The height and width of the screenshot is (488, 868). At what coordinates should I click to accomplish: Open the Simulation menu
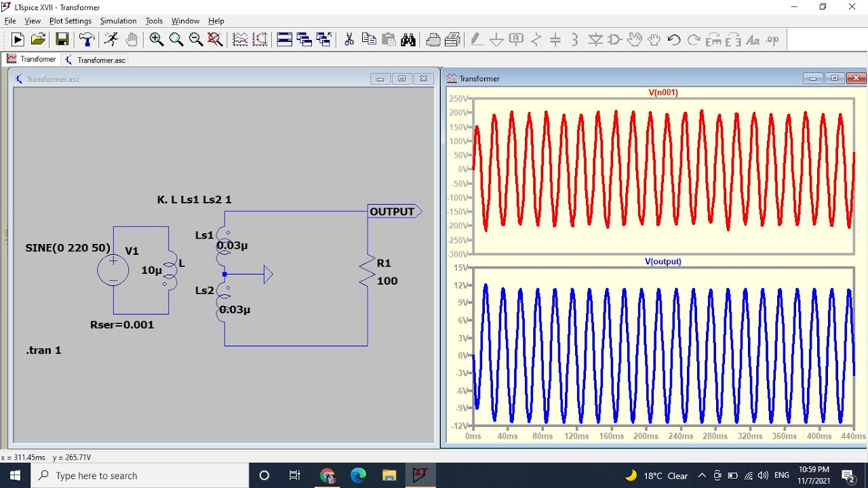click(x=119, y=21)
